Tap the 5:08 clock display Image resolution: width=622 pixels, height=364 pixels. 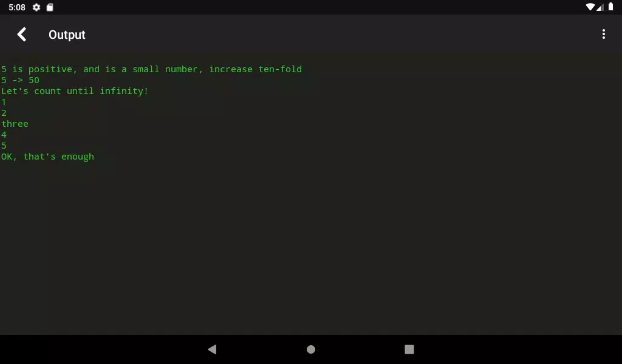(16, 7)
